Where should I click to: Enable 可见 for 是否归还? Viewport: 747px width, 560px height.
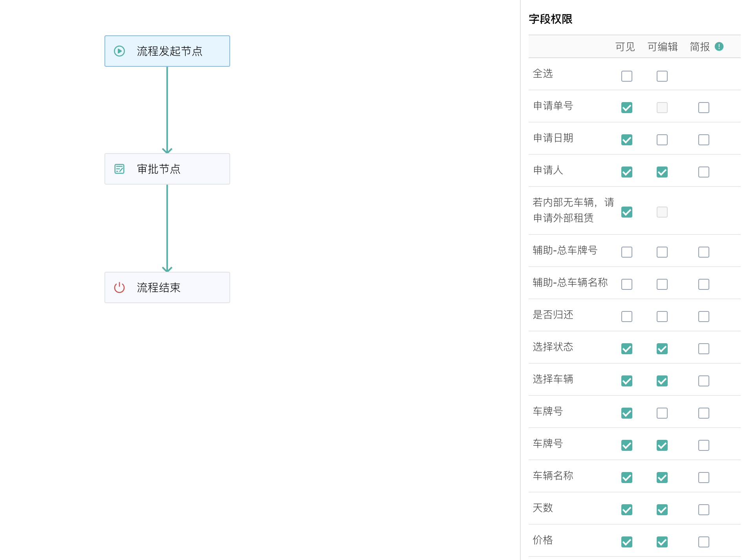pos(626,316)
